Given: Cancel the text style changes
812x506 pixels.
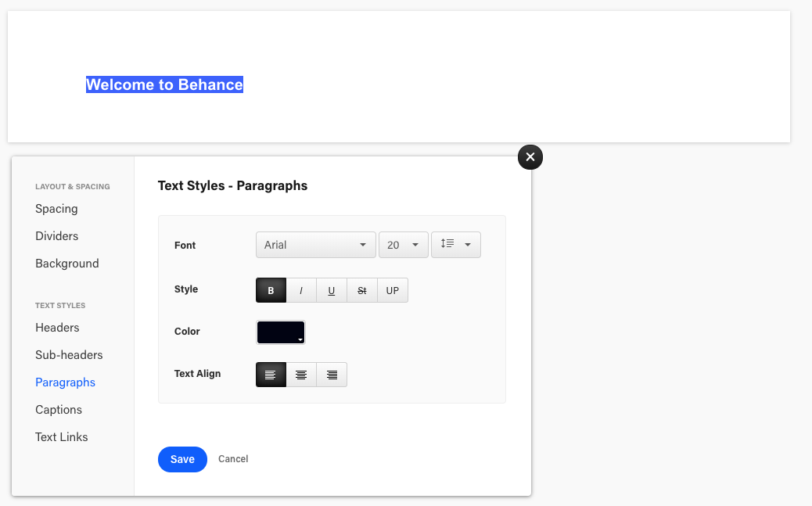Looking at the screenshot, I should point(233,459).
